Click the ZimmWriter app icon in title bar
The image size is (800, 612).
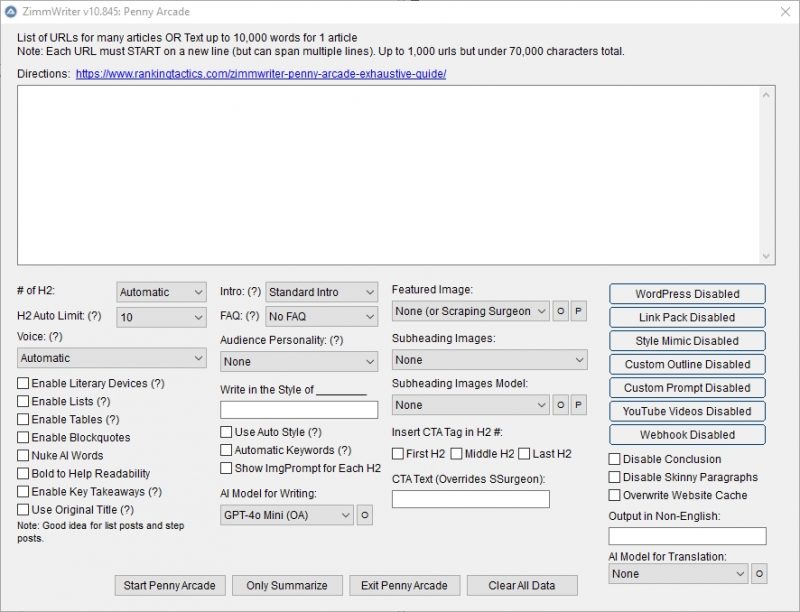tap(12, 11)
